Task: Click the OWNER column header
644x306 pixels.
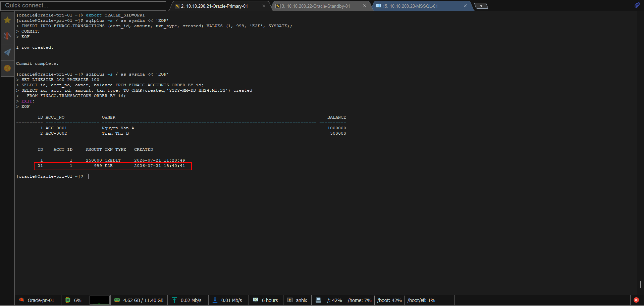Action: point(109,117)
